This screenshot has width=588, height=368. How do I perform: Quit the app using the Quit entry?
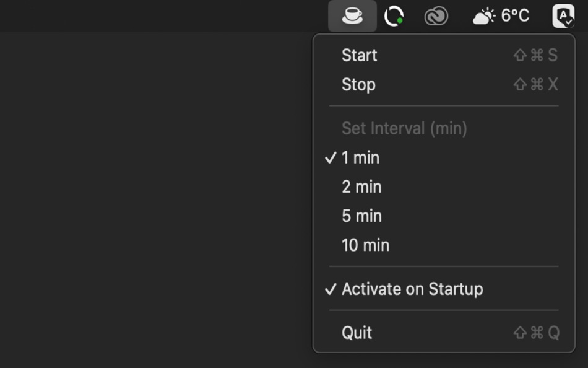tap(358, 333)
